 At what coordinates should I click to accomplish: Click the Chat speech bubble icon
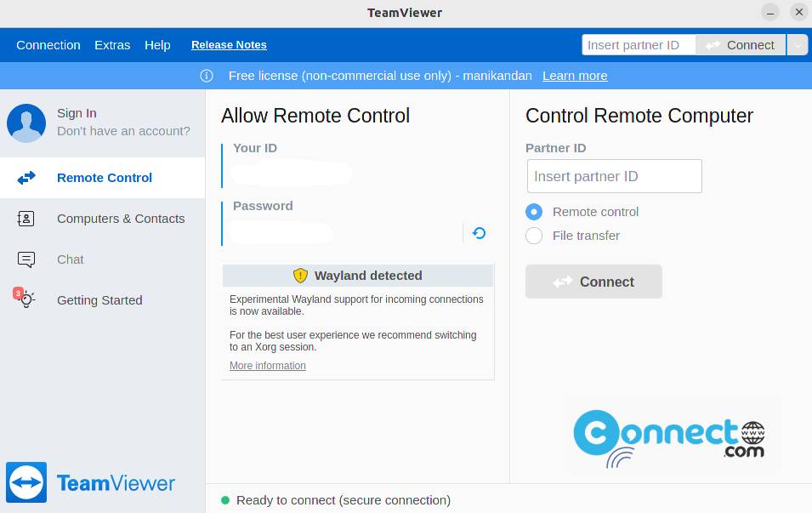tap(26, 259)
